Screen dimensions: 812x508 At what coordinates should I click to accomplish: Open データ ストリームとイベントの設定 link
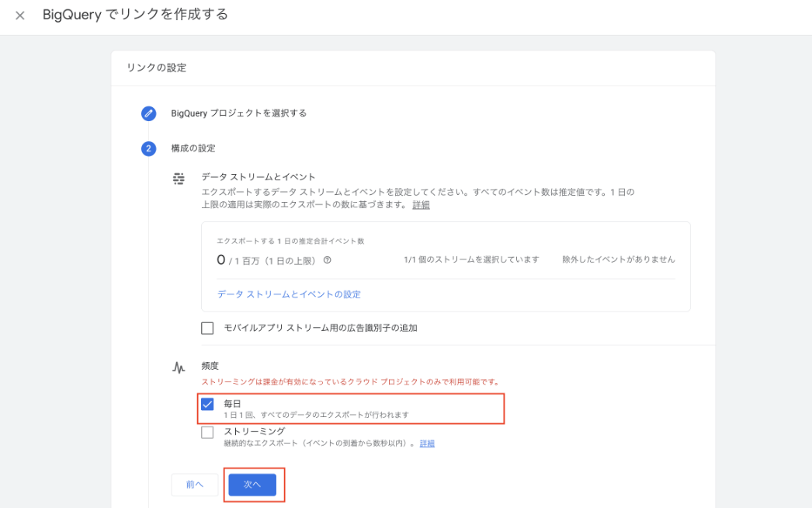click(289, 294)
